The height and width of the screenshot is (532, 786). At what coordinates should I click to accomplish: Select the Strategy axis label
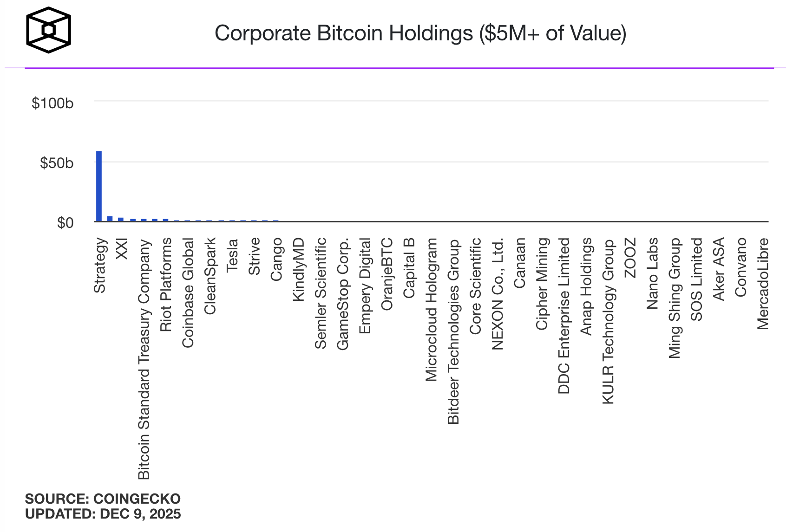(x=100, y=266)
